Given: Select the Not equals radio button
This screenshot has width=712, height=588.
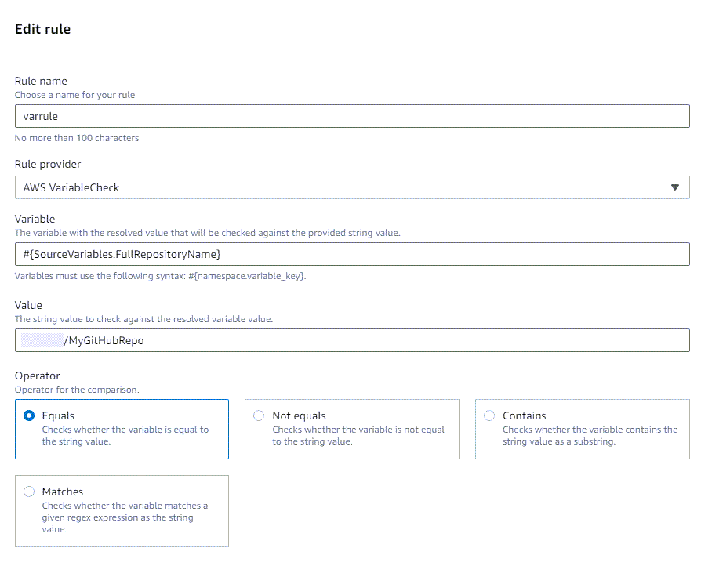Looking at the screenshot, I should click(259, 416).
